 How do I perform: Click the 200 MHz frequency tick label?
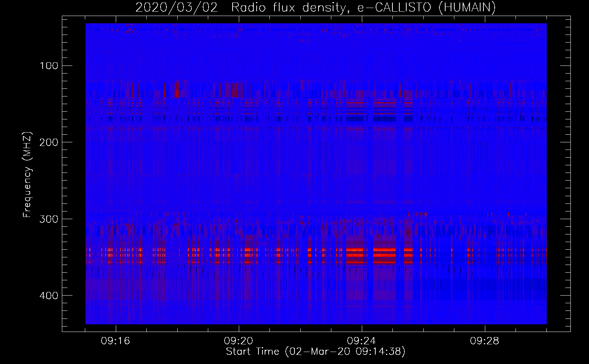click(49, 142)
